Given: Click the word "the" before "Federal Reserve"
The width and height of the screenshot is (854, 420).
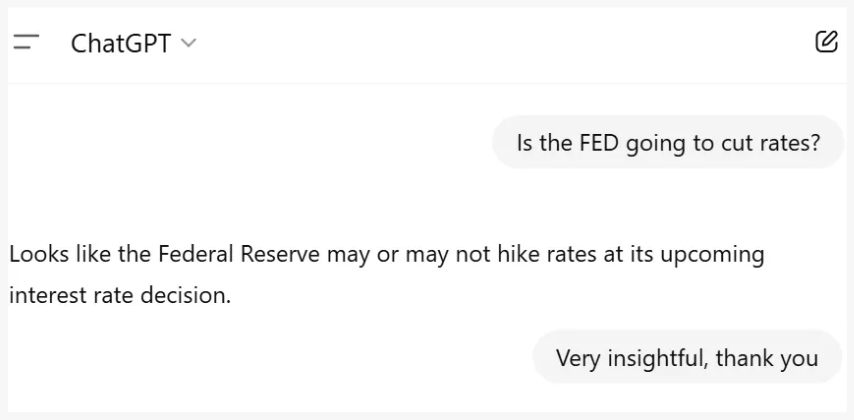Looking at the screenshot, I should (134, 254).
